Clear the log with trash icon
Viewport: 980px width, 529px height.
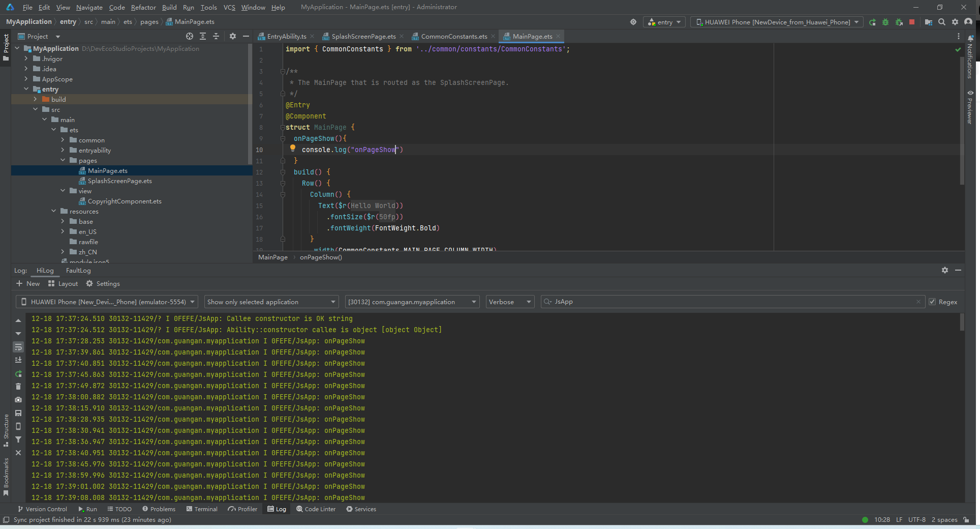tap(18, 387)
